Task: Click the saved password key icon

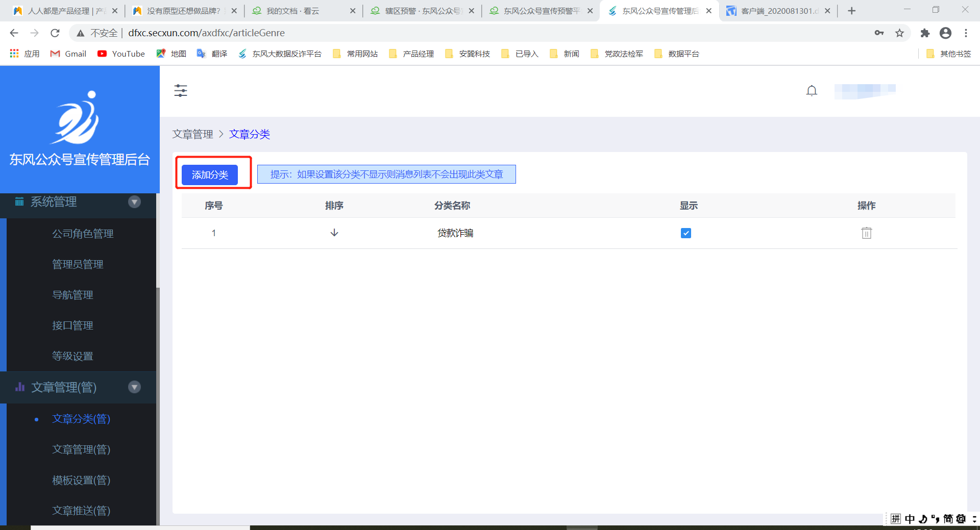Action: point(879,33)
